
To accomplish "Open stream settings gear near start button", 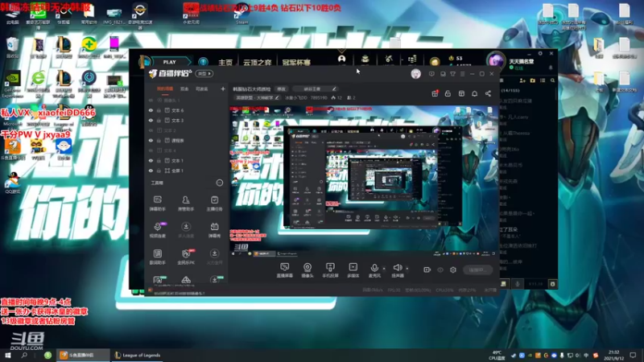I will click(x=453, y=269).
